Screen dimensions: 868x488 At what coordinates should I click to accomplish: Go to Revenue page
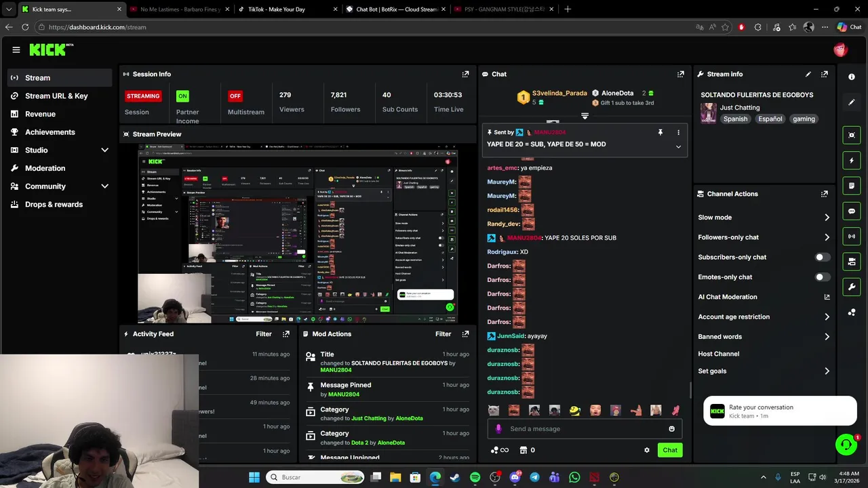click(x=60, y=114)
